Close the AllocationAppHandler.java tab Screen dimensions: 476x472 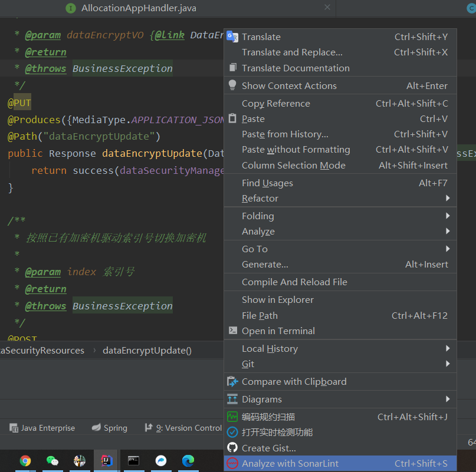[327, 8]
